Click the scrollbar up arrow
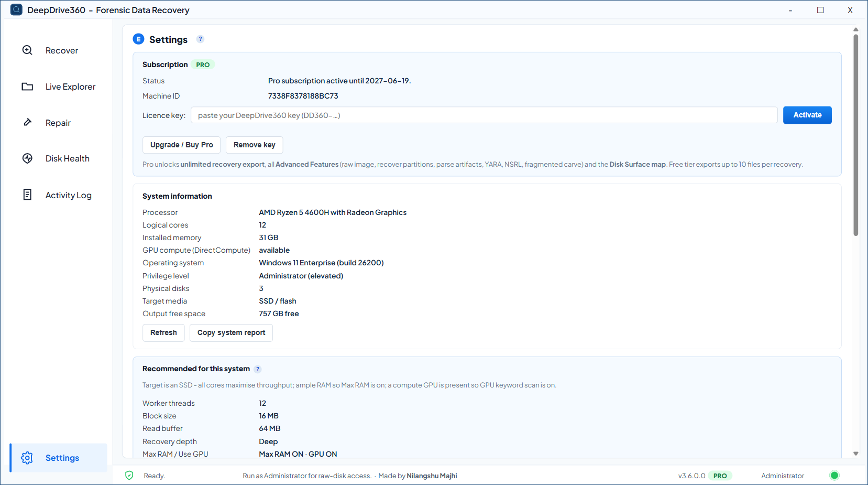The image size is (868, 485). [855, 29]
